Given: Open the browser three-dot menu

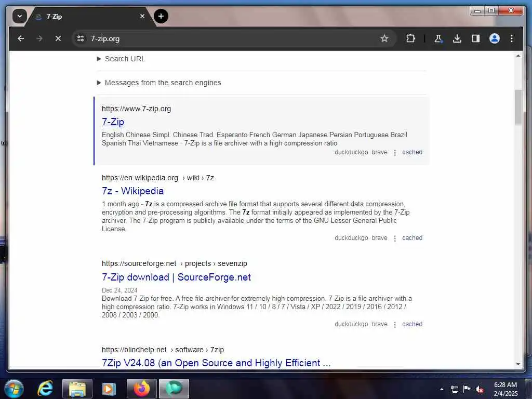Looking at the screenshot, I should coord(512,38).
